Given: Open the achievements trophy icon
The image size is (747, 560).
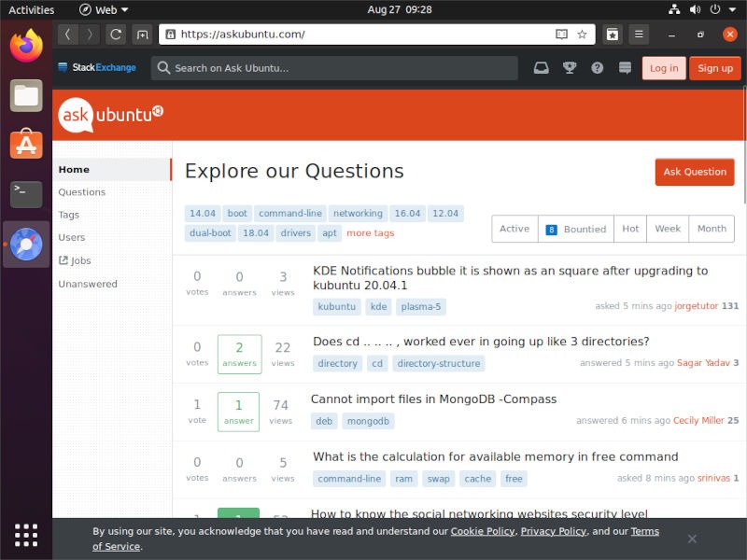Looking at the screenshot, I should coord(568,67).
